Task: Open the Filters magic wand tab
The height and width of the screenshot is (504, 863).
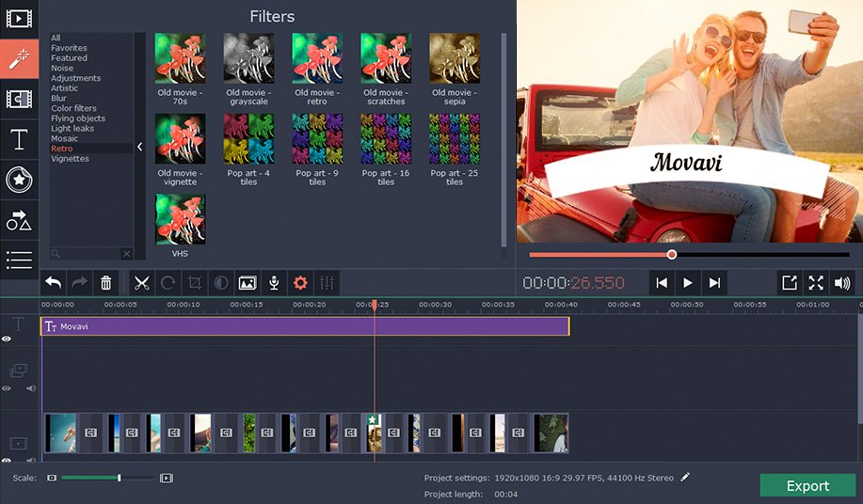Action: (x=19, y=58)
